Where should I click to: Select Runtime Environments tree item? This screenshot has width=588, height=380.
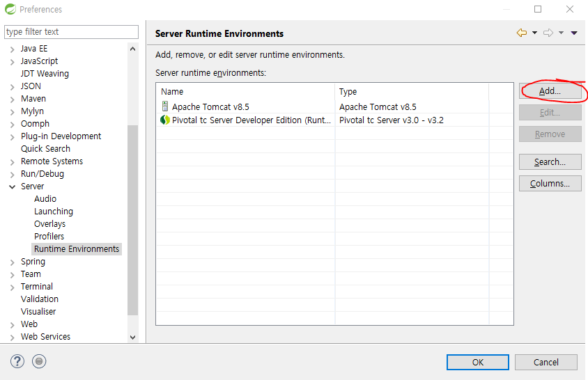click(77, 249)
